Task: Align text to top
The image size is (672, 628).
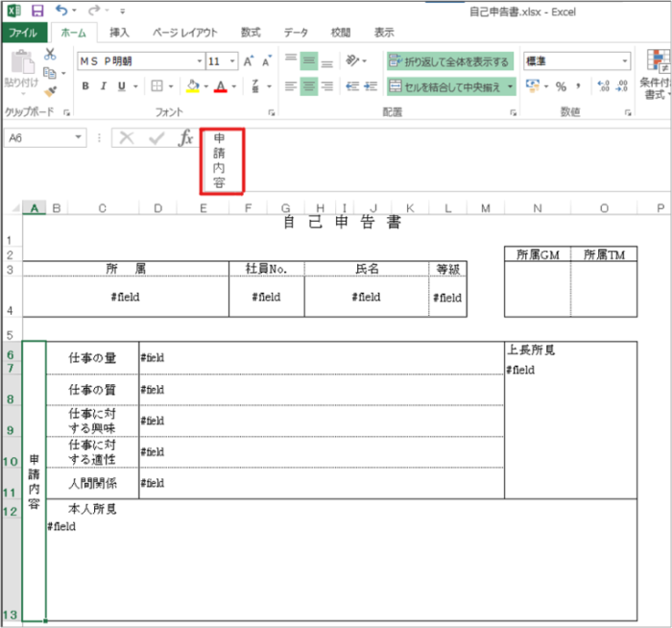Action: (x=291, y=60)
